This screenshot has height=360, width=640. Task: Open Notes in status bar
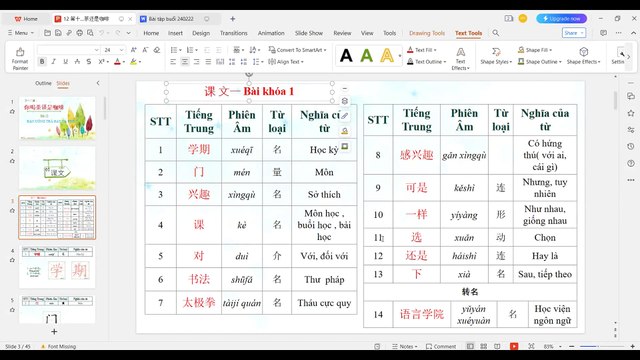click(x=405, y=346)
